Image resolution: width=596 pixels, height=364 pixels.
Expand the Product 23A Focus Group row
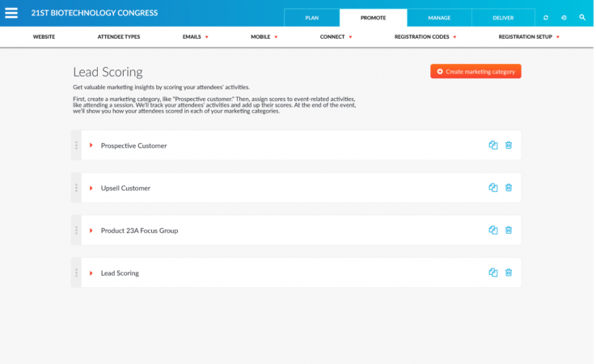click(91, 231)
